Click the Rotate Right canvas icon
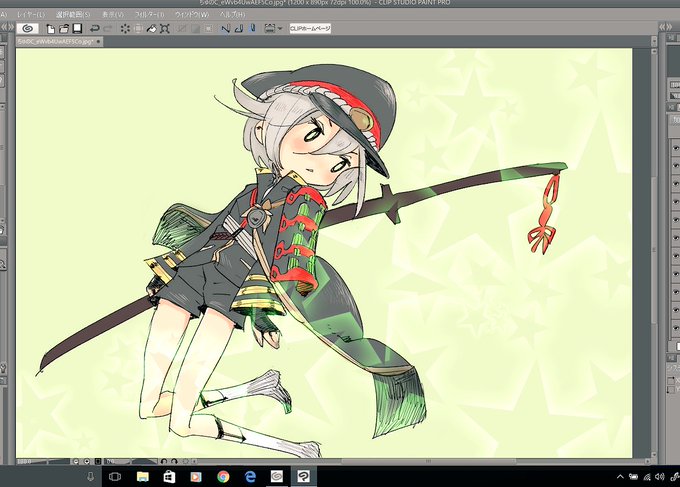This screenshot has width=680, height=487. pos(174,462)
